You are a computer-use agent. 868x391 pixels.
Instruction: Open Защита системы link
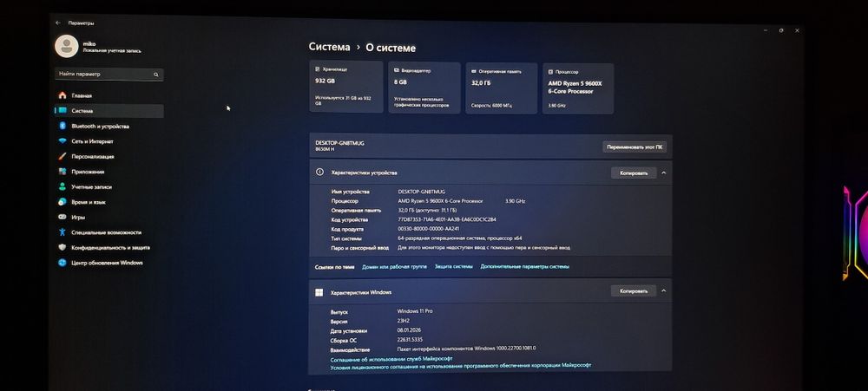[x=453, y=266]
